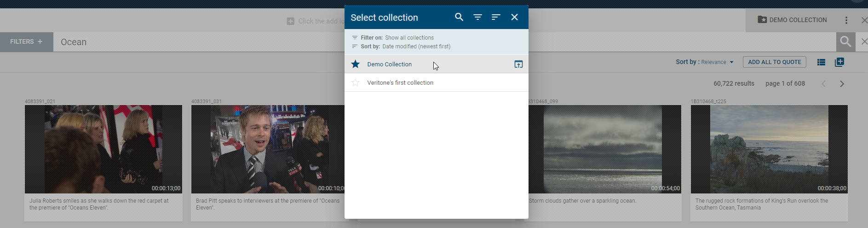Image resolution: width=868 pixels, height=228 pixels.
Task: Click the Julia Roberts clip description
Action: 99,204
